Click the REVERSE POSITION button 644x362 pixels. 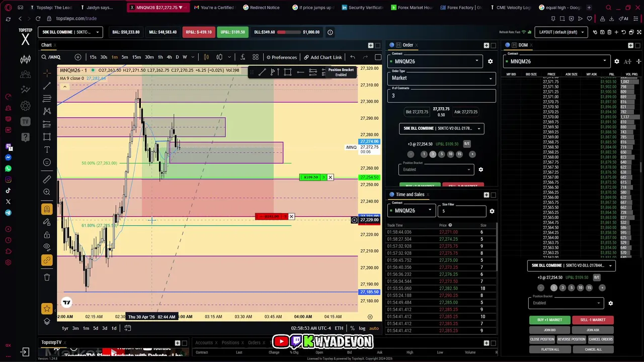[x=571, y=339]
